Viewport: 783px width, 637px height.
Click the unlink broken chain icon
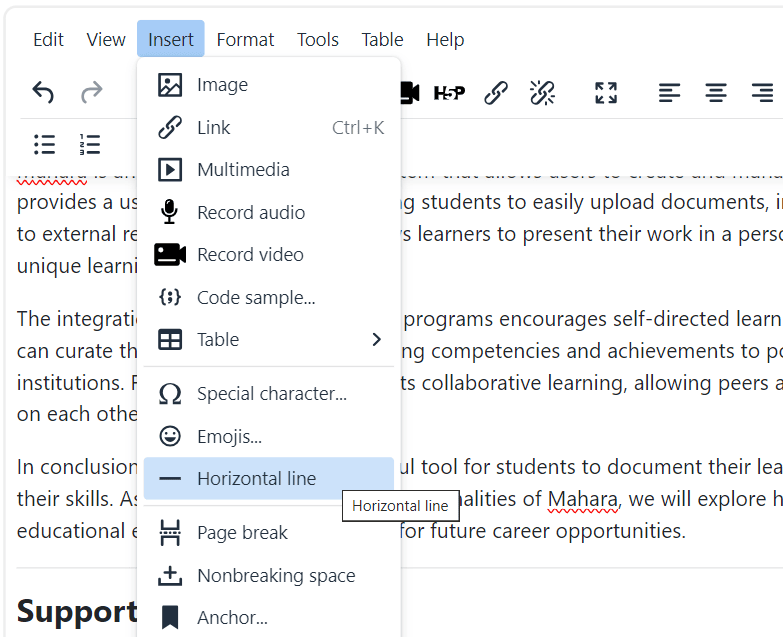click(x=542, y=93)
